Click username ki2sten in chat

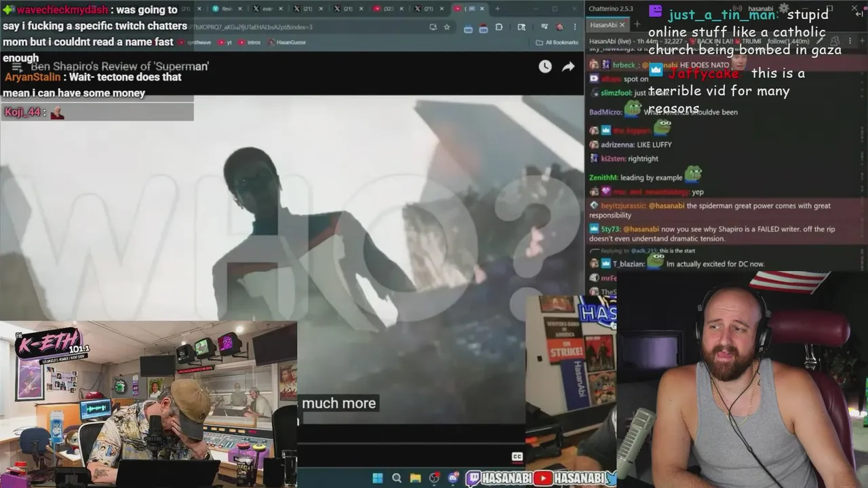tap(614, 159)
